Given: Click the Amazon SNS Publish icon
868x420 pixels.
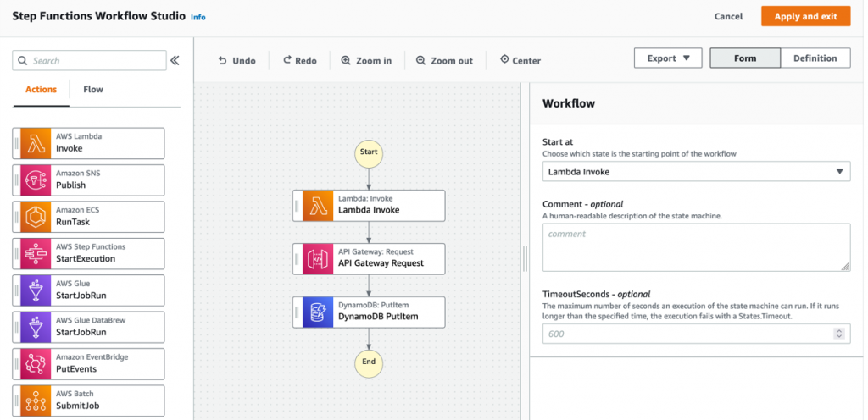Looking at the screenshot, I should (x=36, y=180).
